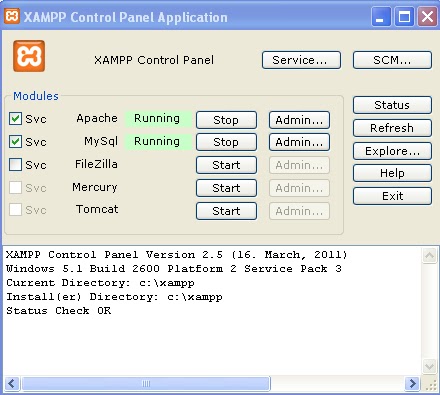
Task: Click the horizontal scroll right arrow
Action: point(412,383)
